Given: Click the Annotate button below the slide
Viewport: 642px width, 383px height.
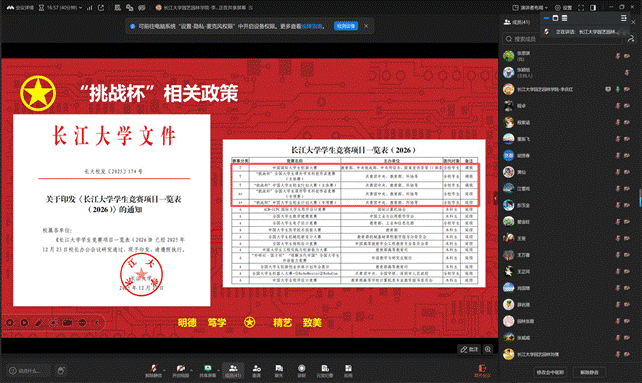Looking at the screenshot, I should coord(469,349).
